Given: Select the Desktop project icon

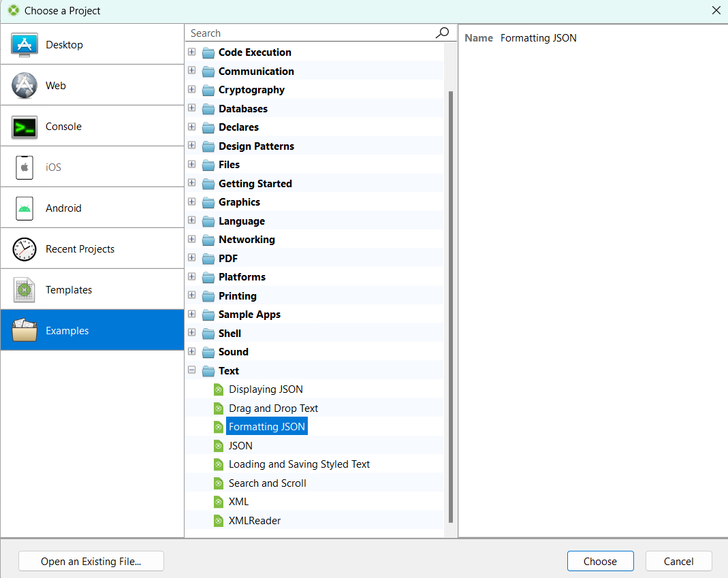Looking at the screenshot, I should coord(24,45).
